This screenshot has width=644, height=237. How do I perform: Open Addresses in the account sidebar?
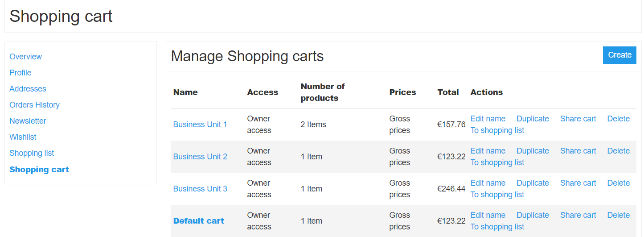pos(28,89)
